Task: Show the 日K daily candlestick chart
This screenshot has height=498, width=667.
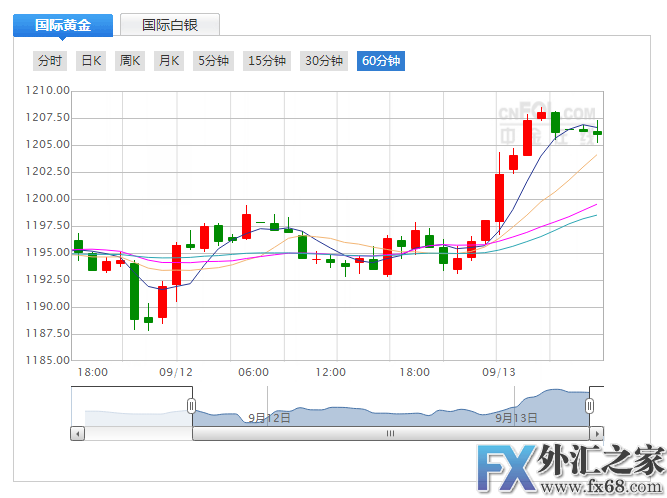Action: tap(91, 61)
